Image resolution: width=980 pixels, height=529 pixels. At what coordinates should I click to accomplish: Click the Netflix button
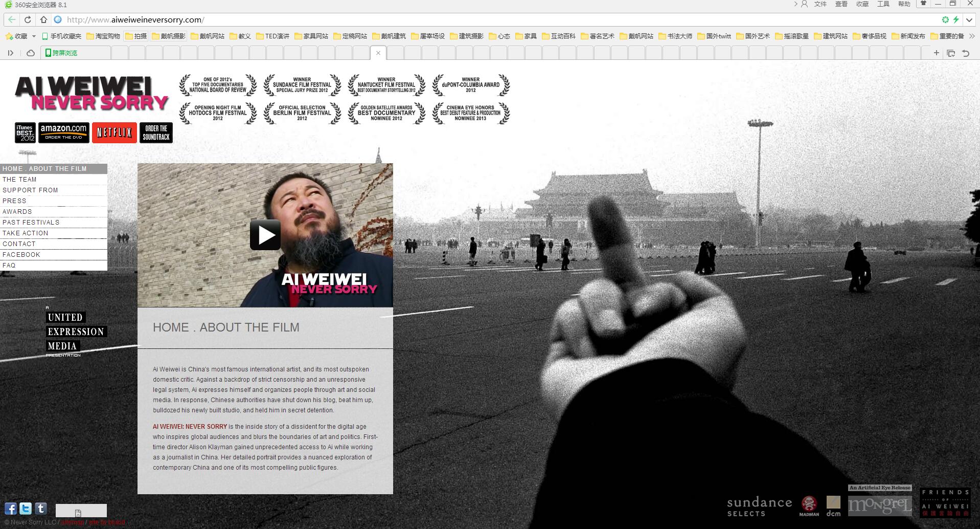coord(114,133)
